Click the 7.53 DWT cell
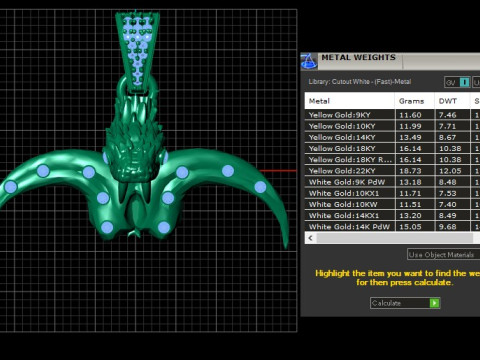This screenshot has width=480, height=360. pos(452,193)
